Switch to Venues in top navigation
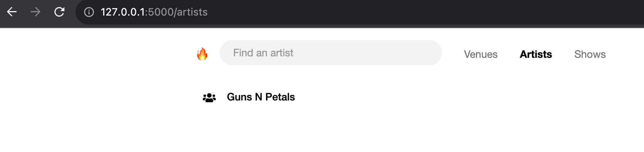The image size is (644, 152). [480, 54]
